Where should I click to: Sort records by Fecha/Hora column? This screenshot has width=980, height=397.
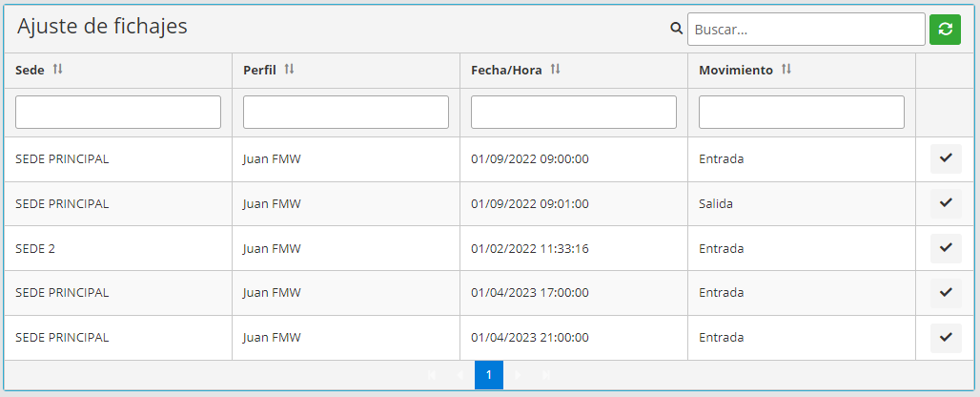coord(555,70)
